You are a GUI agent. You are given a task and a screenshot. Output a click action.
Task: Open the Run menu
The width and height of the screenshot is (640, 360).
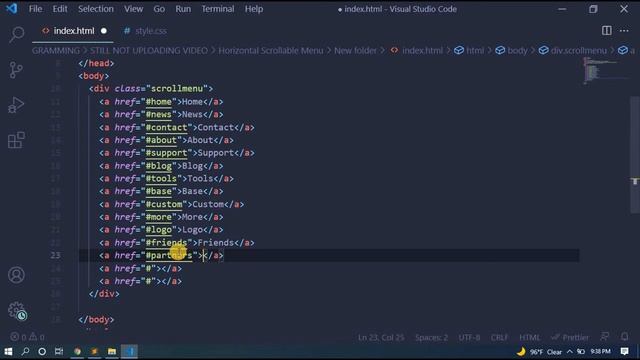(x=183, y=9)
